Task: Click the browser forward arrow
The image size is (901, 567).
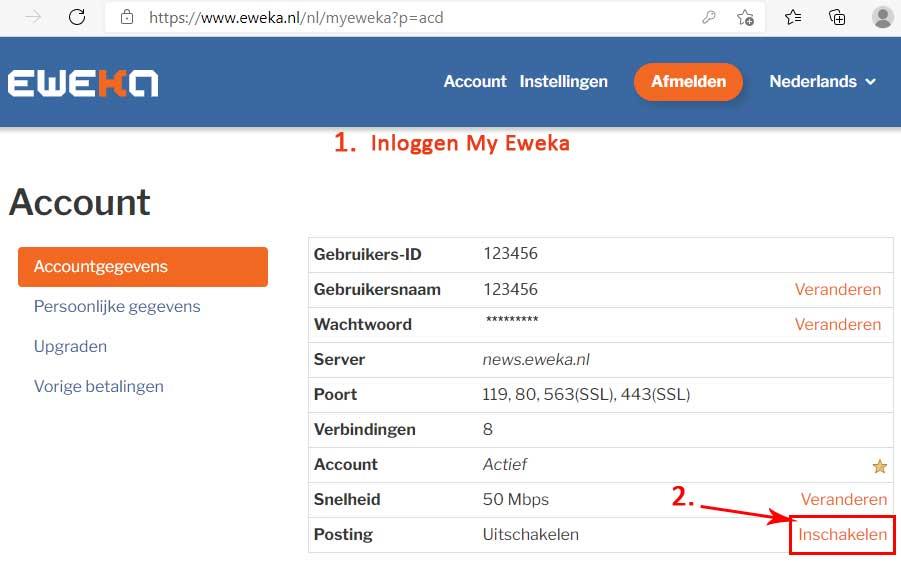Action: (33, 17)
